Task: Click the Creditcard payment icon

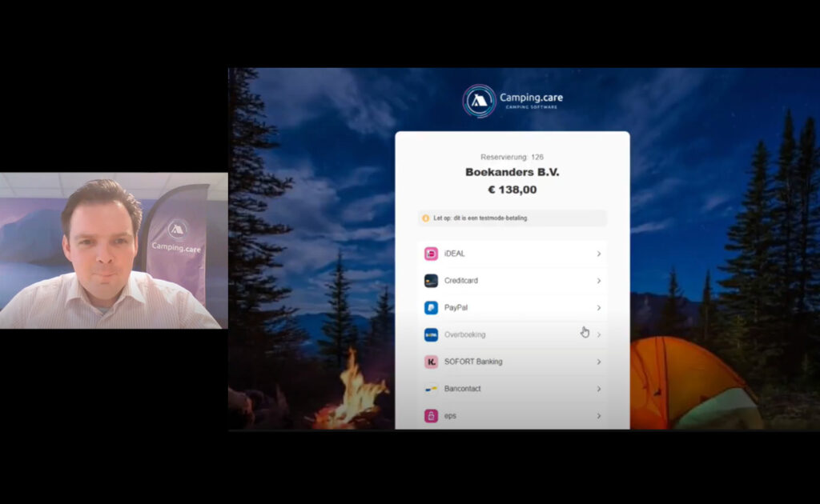Action: tap(431, 281)
